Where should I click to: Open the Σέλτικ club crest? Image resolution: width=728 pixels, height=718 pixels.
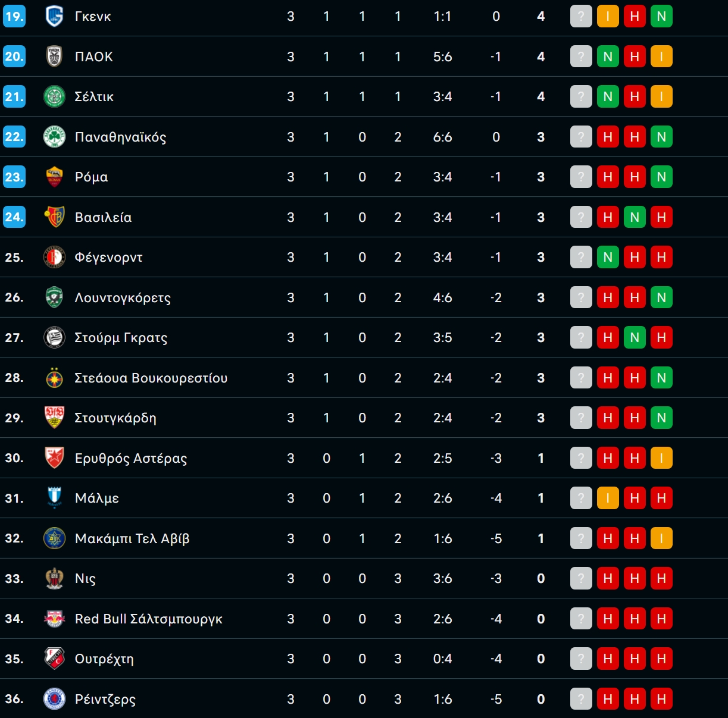coord(54,96)
